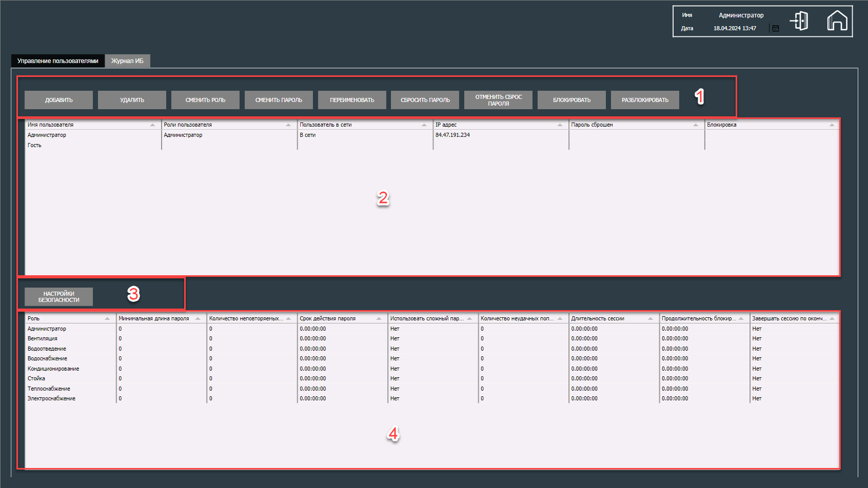Select the Вентиляция role row
Viewport: 868px width, 488px height.
tap(43, 339)
